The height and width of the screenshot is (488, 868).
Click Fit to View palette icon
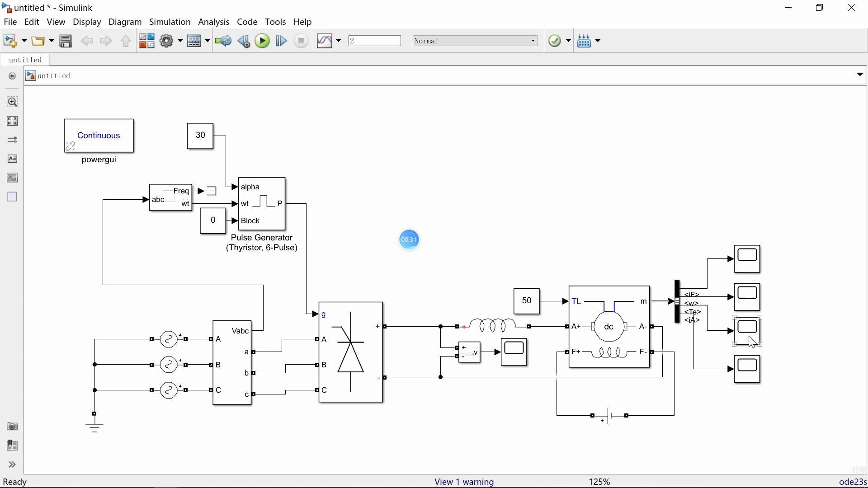[12, 121]
